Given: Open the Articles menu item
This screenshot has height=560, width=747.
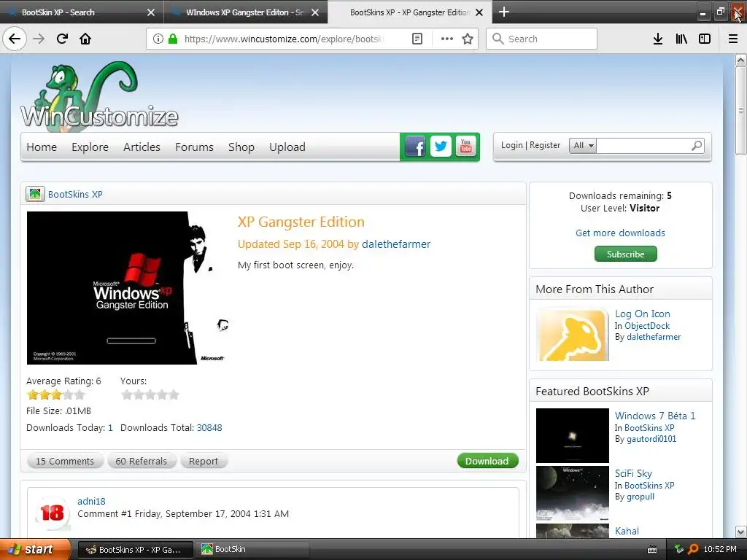Looking at the screenshot, I should point(142,147).
